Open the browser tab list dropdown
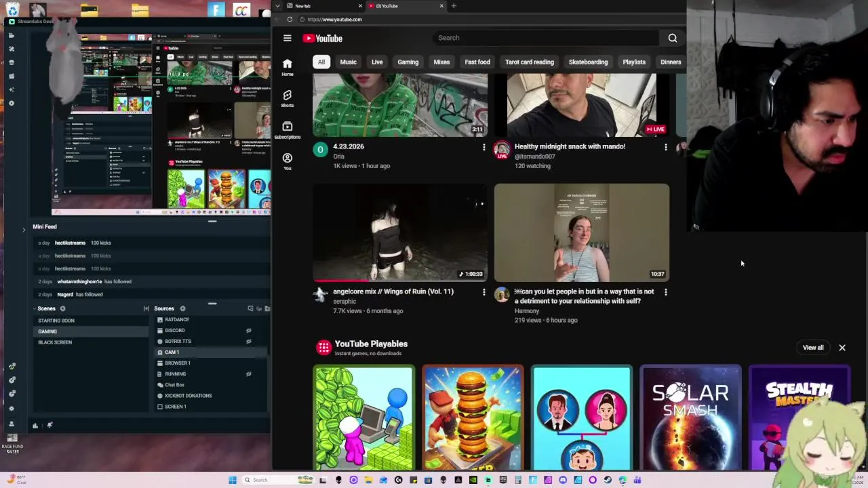The image size is (868, 488). 277,5
